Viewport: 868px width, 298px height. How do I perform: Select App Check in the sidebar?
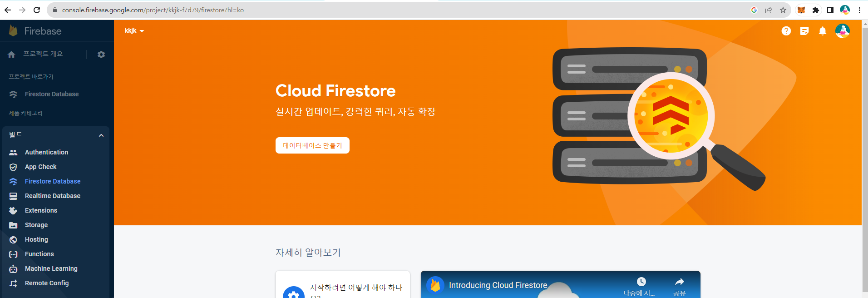tap(41, 167)
